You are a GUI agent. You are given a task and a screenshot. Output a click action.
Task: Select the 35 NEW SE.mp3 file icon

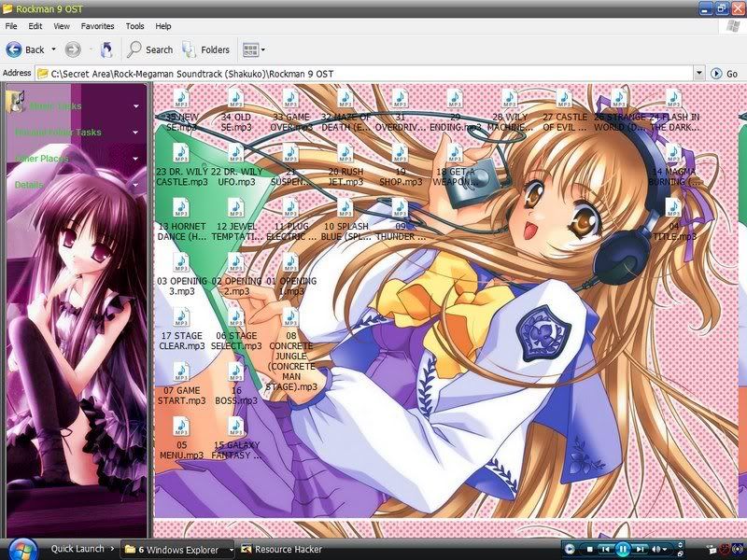(x=181, y=99)
